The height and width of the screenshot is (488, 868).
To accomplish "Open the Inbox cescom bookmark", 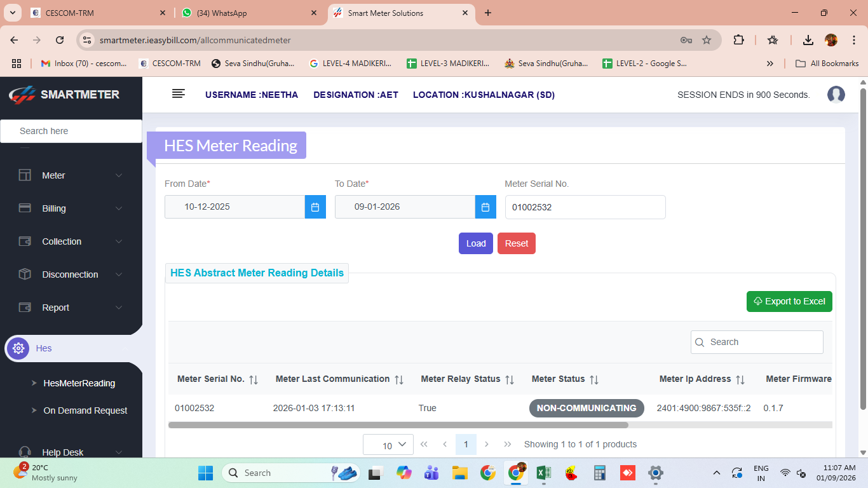I will pos(84,64).
